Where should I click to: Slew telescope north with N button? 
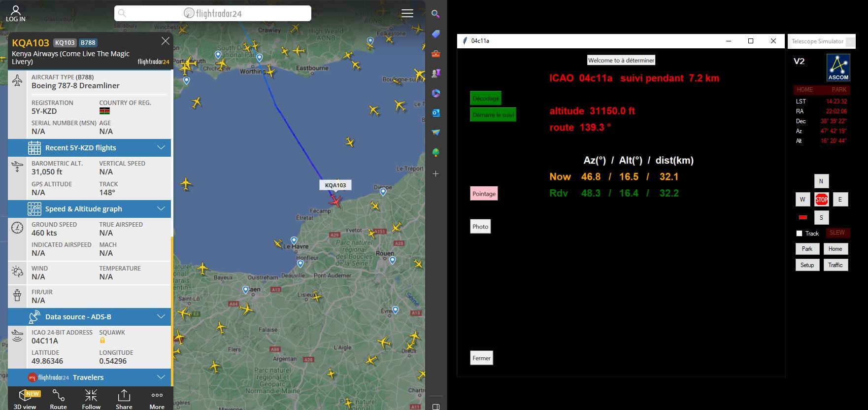click(x=821, y=181)
